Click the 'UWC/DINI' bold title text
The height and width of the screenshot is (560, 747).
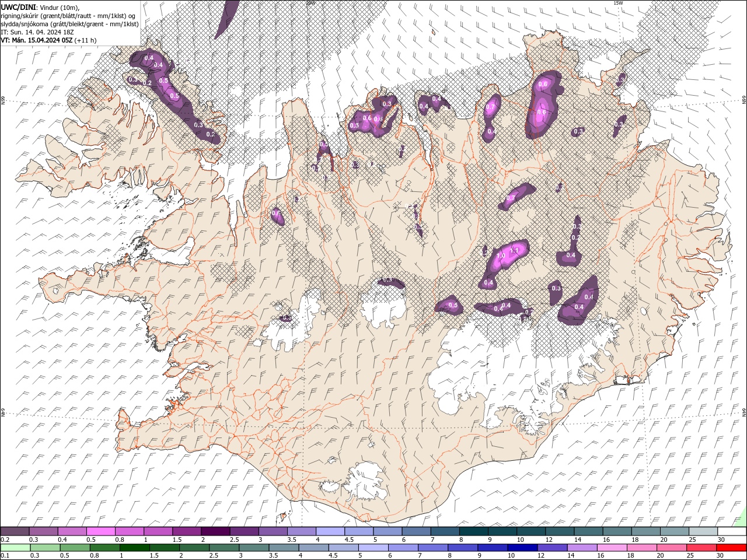[x=18, y=6]
